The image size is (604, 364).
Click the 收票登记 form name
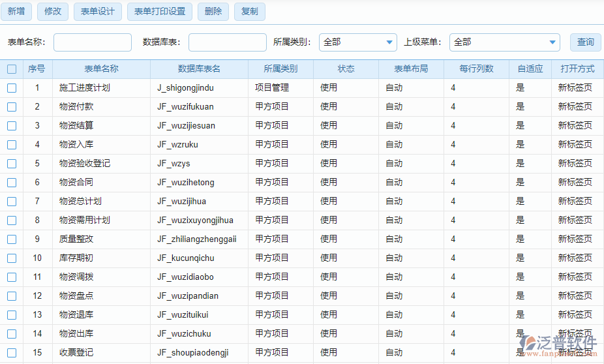76,352
